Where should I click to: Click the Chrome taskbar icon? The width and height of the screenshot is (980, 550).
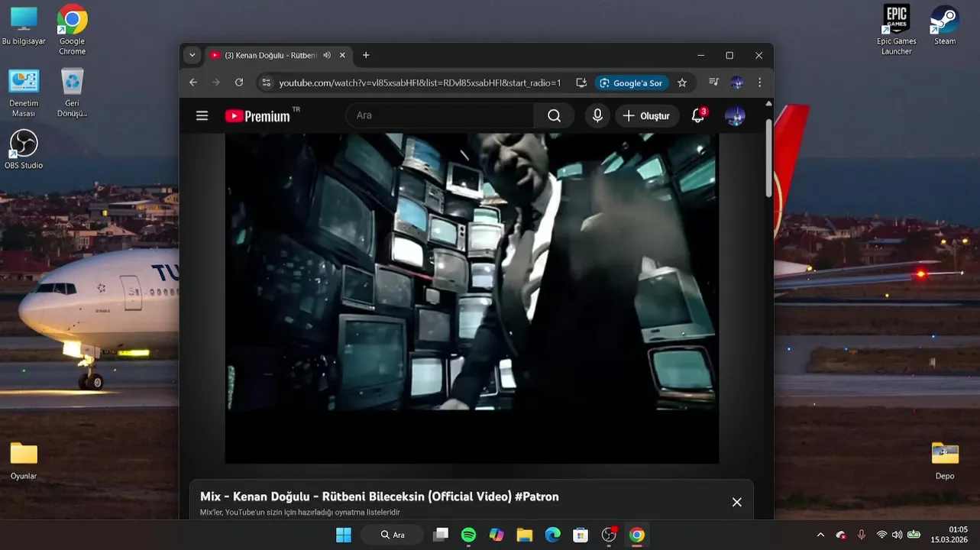[x=637, y=535]
